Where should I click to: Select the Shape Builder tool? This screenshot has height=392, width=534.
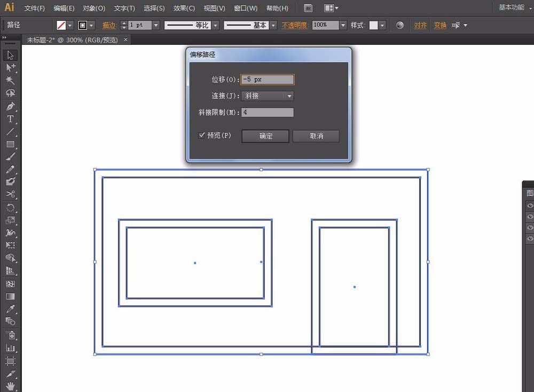[x=10, y=258]
